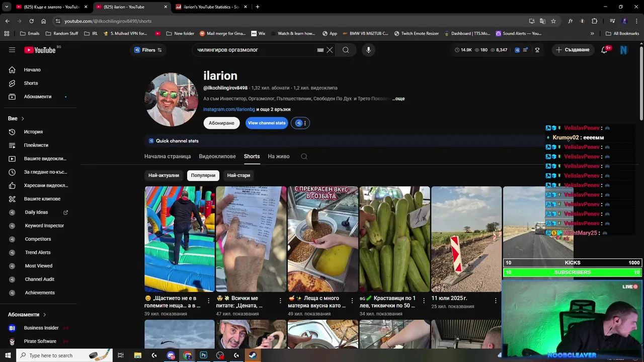Image resolution: width=644 pixels, height=362 pixels.
Task: Open Business Insider subscription
Action: coord(40,328)
